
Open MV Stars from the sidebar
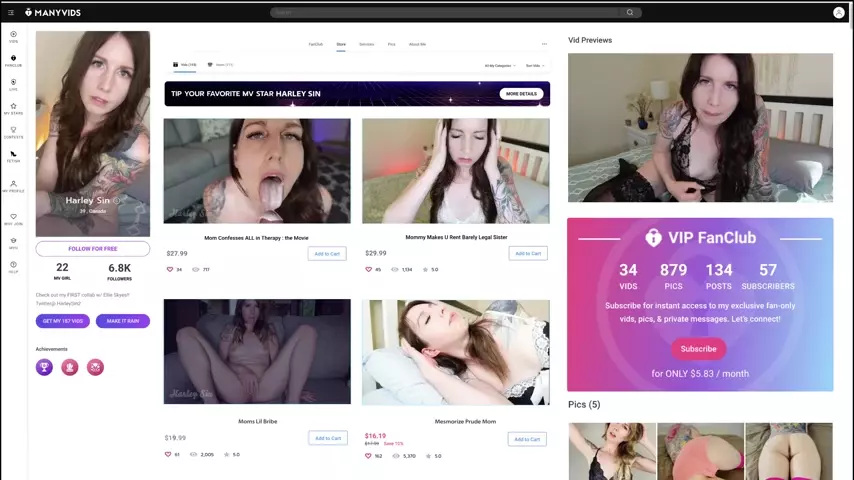point(13,108)
